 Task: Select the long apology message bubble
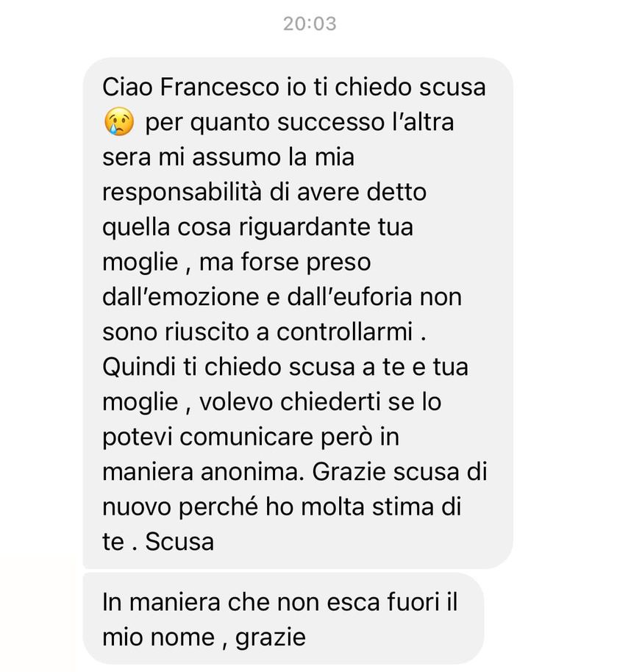[x=298, y=313]
